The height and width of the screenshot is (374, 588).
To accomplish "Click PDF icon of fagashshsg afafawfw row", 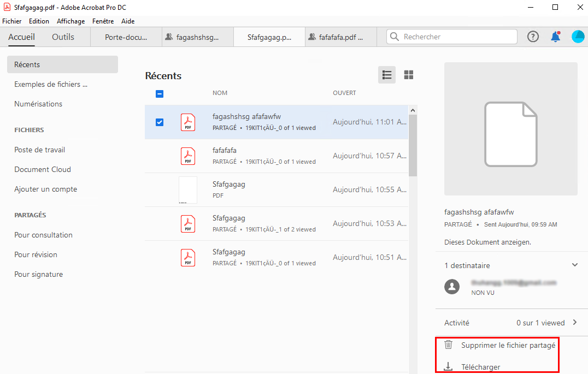I will point(188,122).
